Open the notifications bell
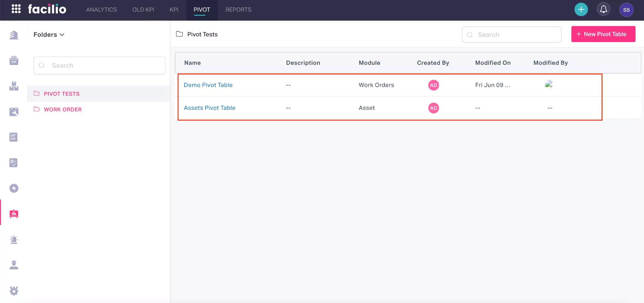 [603, 9]
